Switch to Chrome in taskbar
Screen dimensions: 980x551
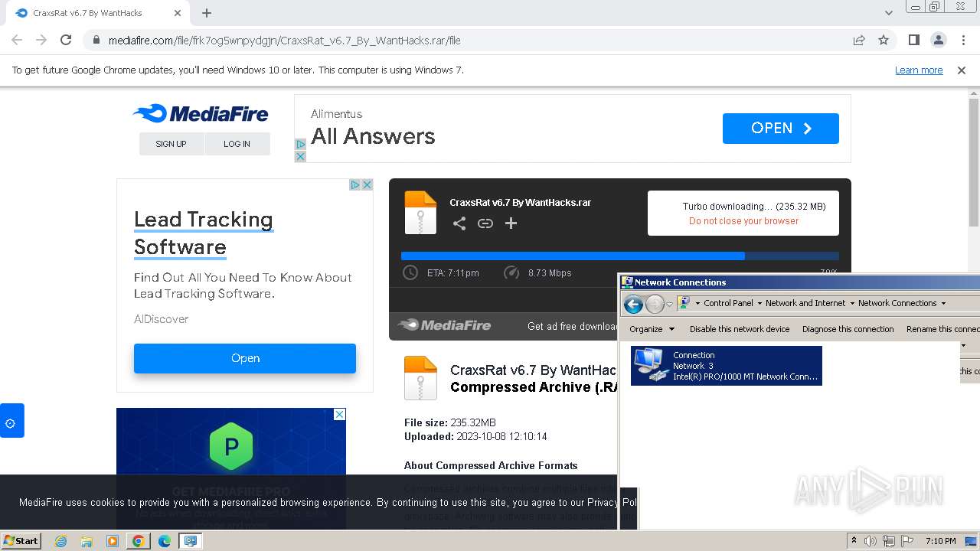click(x=138, y=541)
